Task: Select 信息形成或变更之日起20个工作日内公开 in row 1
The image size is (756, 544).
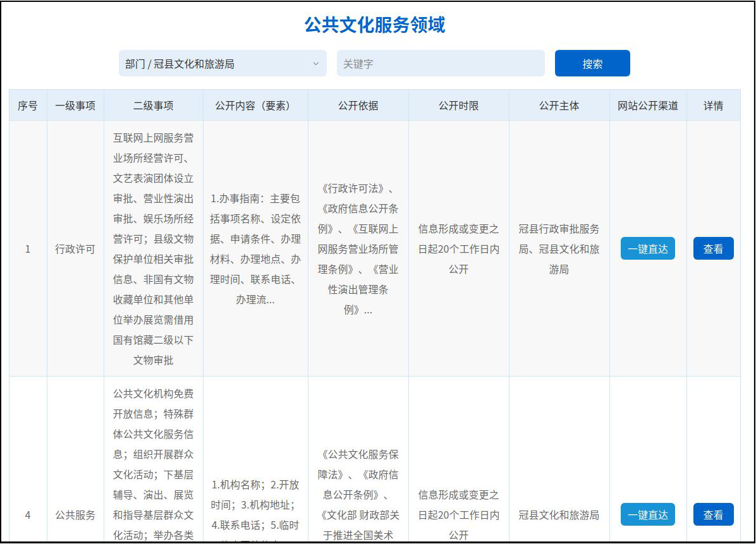Action: coord(458,249)
